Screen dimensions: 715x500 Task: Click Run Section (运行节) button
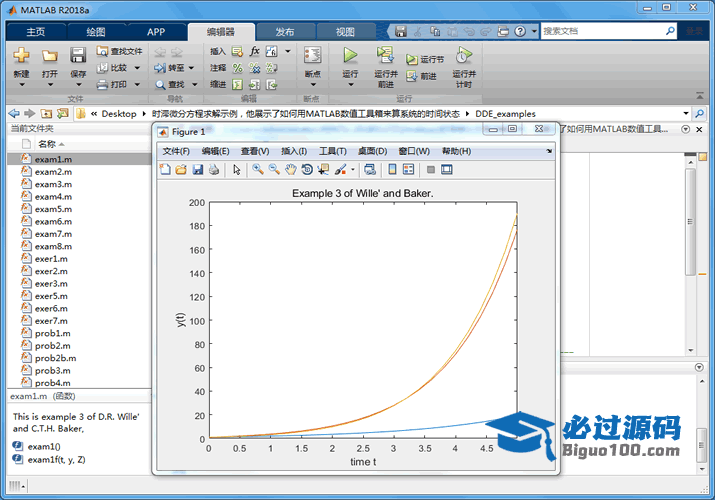[x=425, y=59]
